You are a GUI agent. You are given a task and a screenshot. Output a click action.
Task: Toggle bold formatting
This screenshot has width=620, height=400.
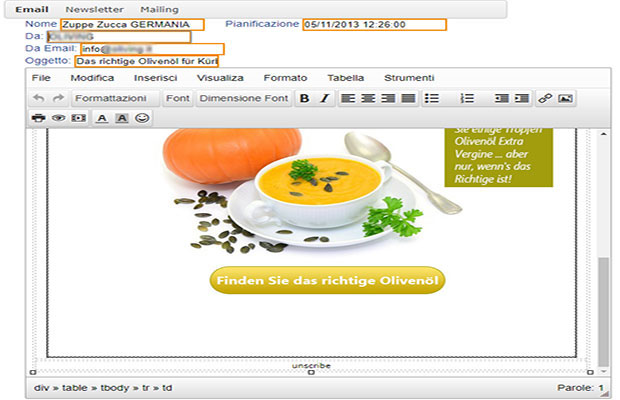tap(304, 98)
